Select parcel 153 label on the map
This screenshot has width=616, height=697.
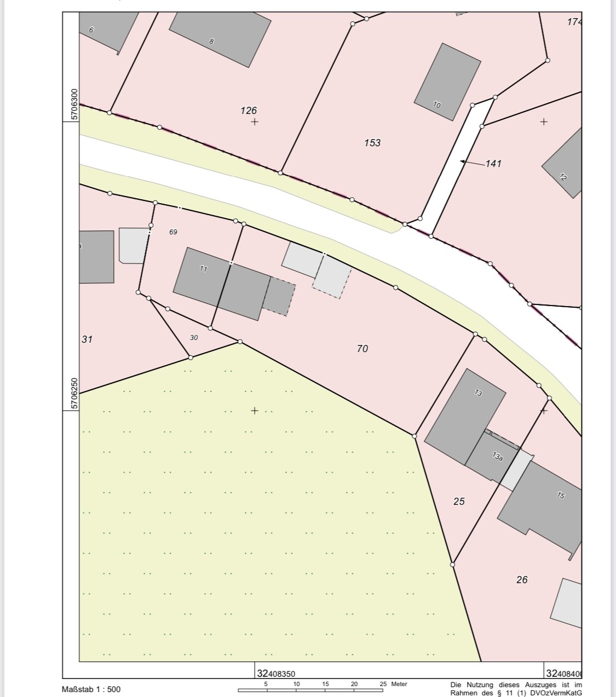pos(372,143)
